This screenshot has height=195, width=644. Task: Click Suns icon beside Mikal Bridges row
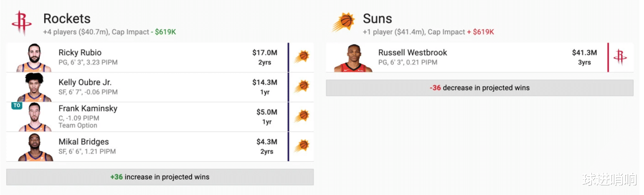pyautogui.click(x=302, y=146)
